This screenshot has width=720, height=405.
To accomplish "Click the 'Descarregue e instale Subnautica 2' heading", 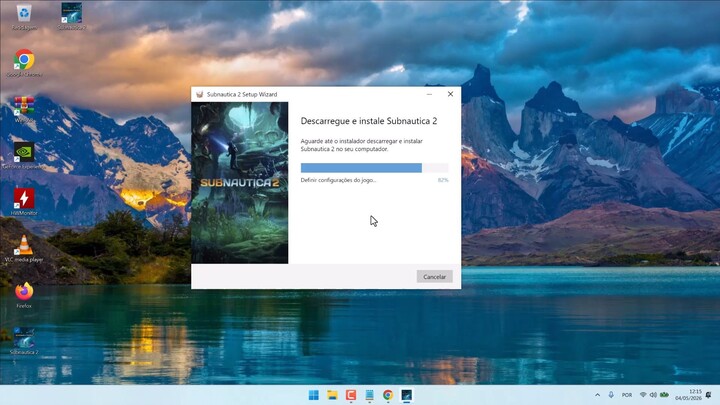I will point(369,121).
